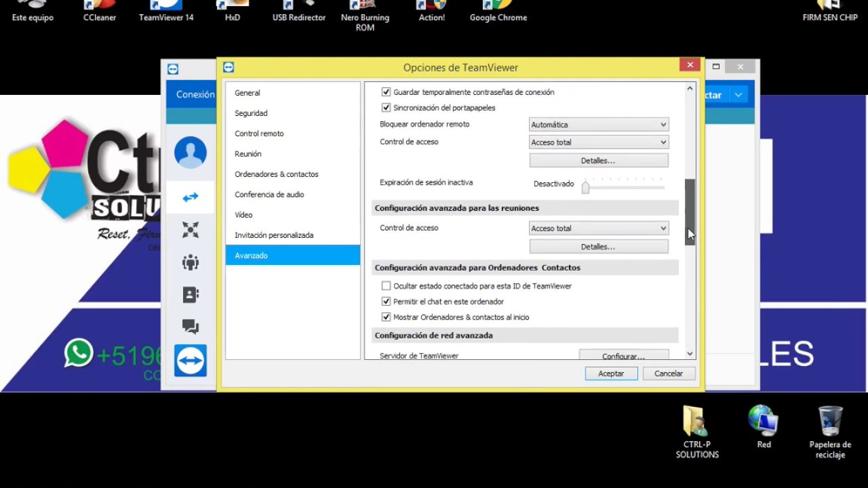Screen dimensions: 868x488
Task: Select the Vídeo options category
Action: [292, 215]
